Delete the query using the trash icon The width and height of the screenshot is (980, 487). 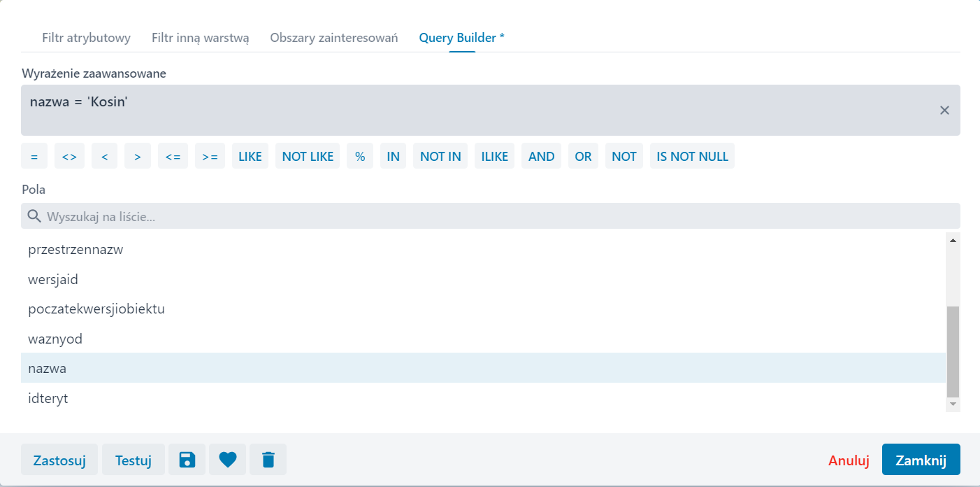pyautogui.click(x=268, y=459)
